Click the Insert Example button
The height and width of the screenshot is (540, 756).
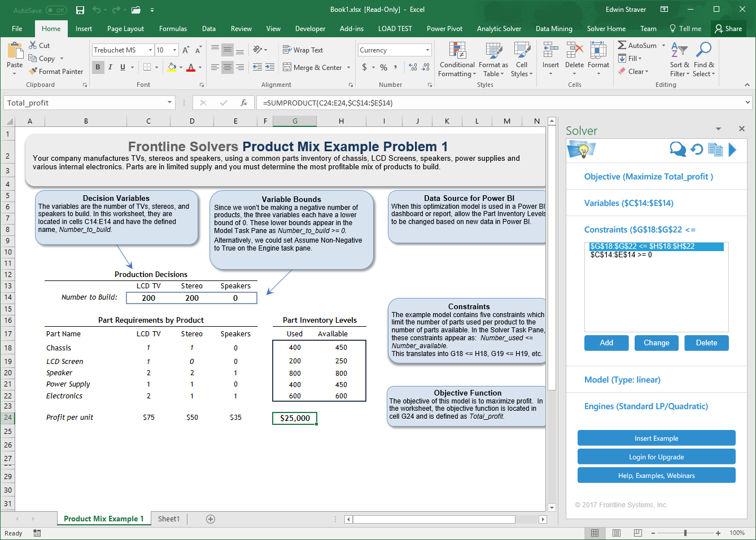click(656, 438)
